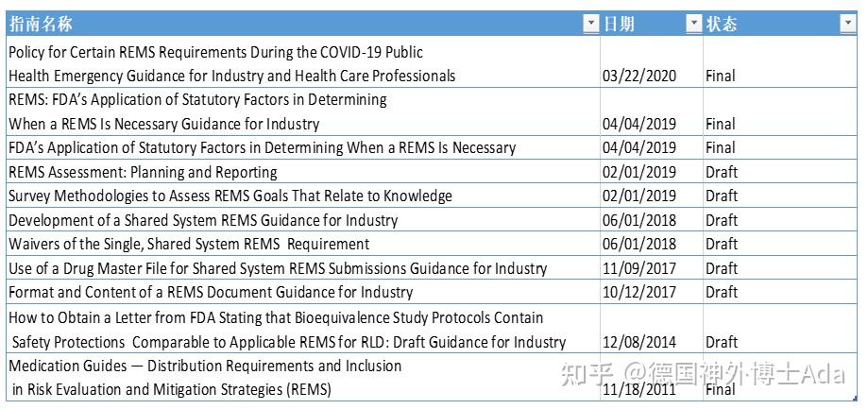Screen dimensions: 868x409
Task: Click the Medication Guides distribution requirements cell
Action: click(x=205, y=377)
